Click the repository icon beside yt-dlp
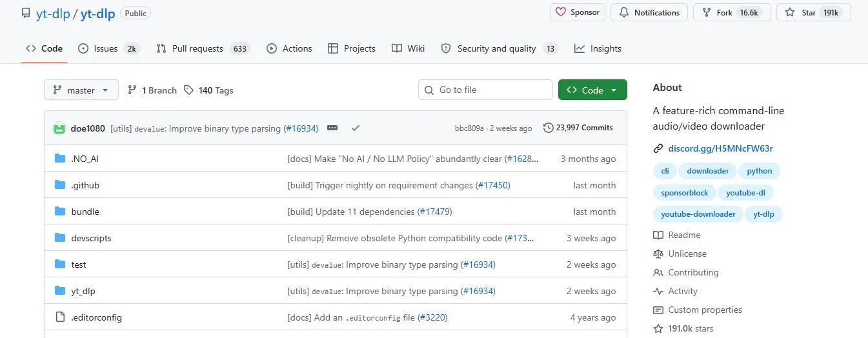Viewport: 868px width, 338px height. coord(25,14)
